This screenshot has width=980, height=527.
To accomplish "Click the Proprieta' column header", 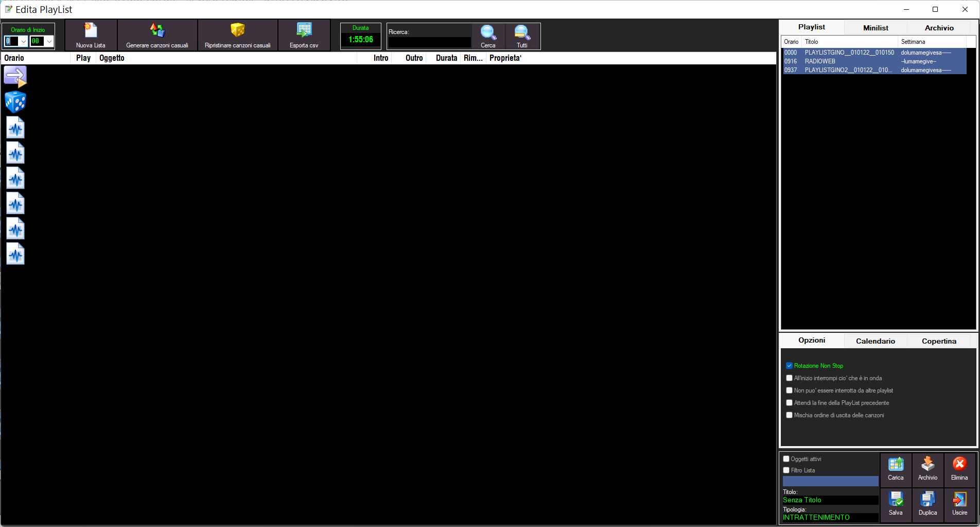I will pyautogui.click(x=505, y=58).
